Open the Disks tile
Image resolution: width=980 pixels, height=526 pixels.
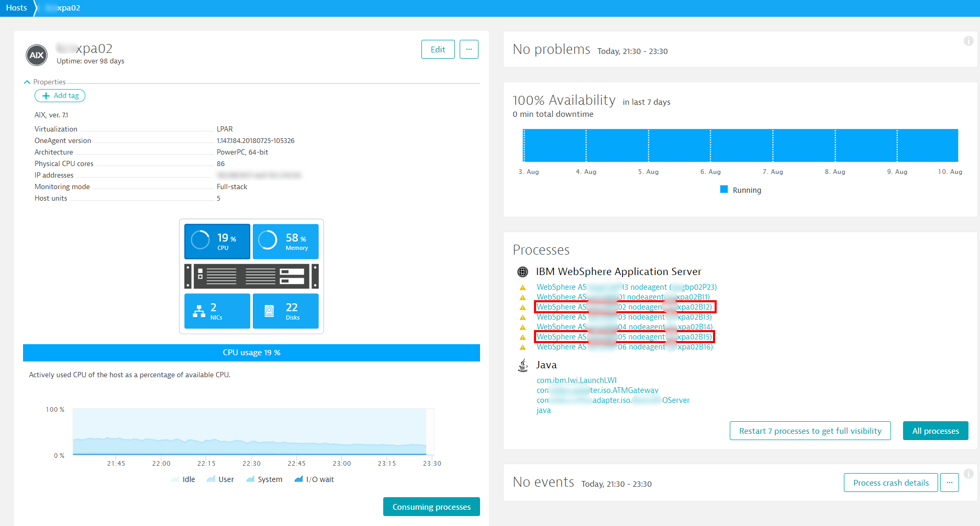coord(285,311)
